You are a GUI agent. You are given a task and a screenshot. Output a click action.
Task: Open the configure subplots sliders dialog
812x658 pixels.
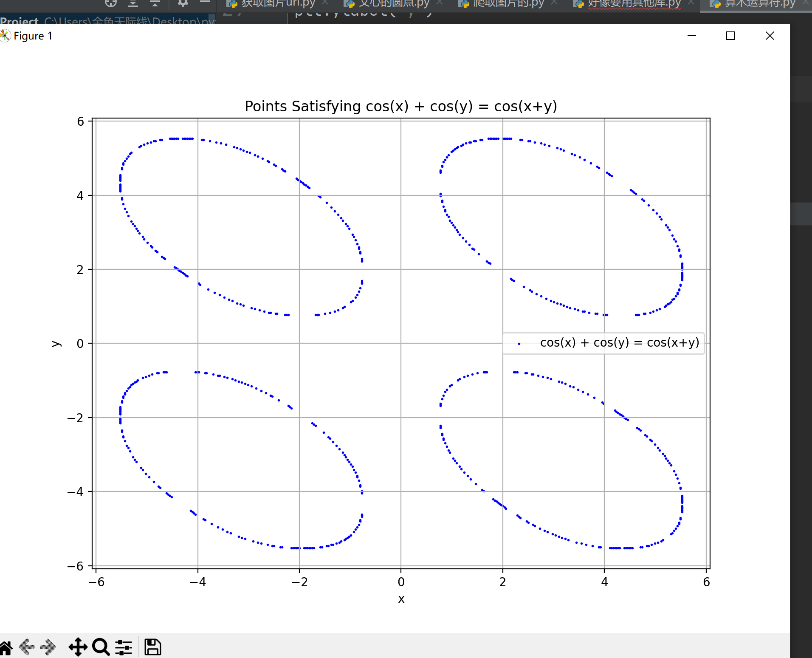[x=124, y=647]
